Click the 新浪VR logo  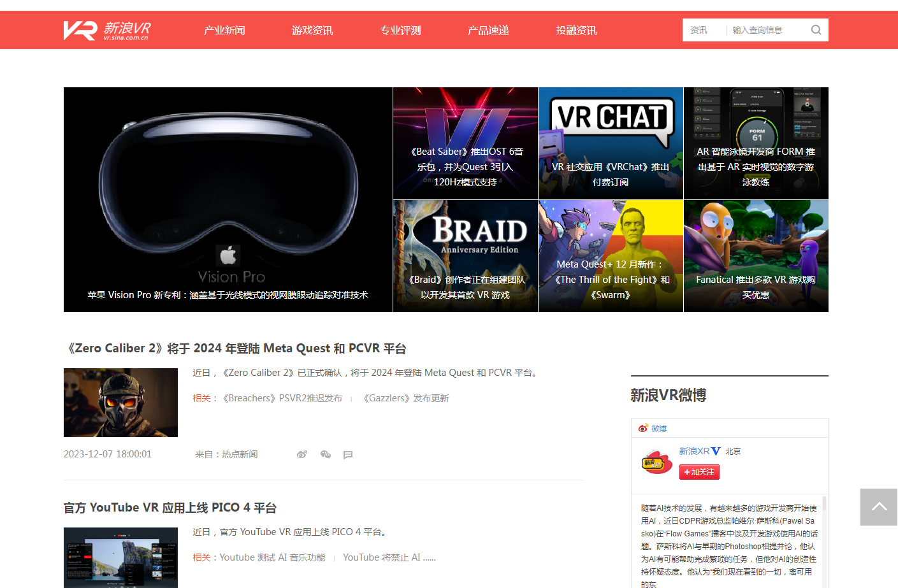(107, 30)
